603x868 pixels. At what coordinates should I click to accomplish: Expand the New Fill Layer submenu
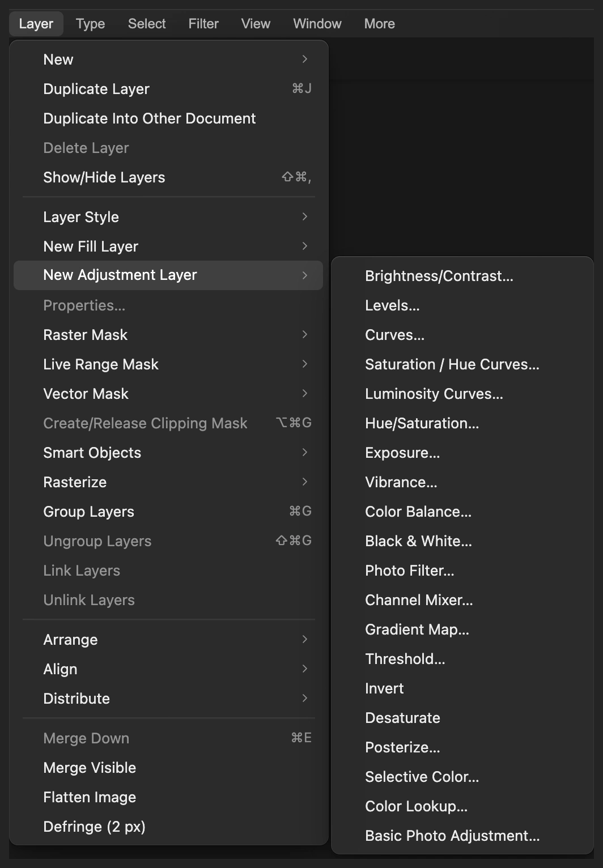point(168,246)
